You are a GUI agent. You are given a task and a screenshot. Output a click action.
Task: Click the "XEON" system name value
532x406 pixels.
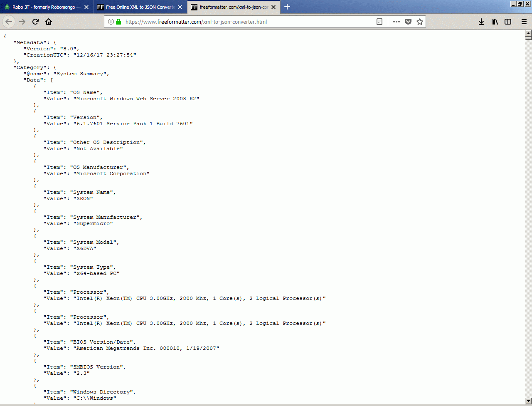point(83,198)
